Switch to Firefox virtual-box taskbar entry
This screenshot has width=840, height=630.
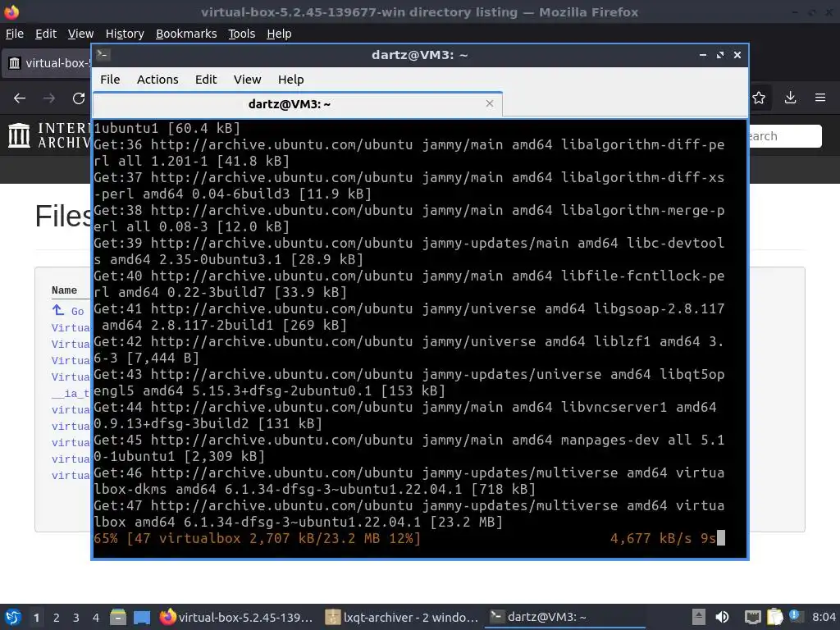click(x=235, y=617)
